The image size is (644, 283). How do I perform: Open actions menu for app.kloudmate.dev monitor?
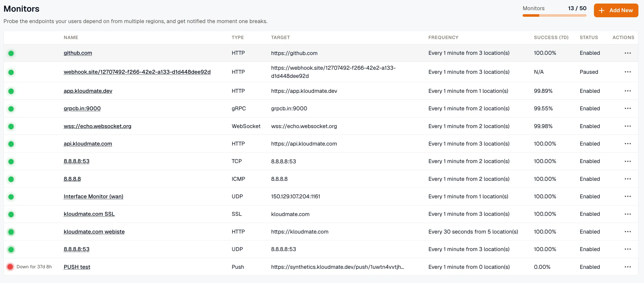[628, 91]
